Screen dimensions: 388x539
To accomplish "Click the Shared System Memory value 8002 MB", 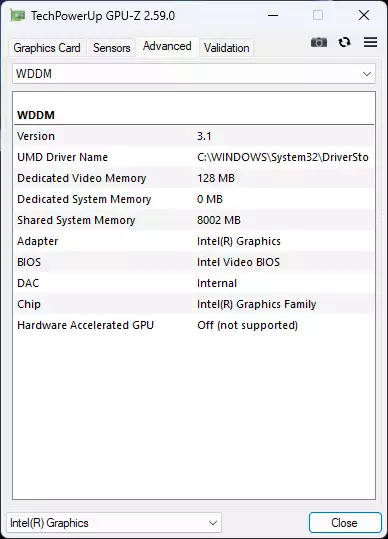I will (x=219, y=220).
